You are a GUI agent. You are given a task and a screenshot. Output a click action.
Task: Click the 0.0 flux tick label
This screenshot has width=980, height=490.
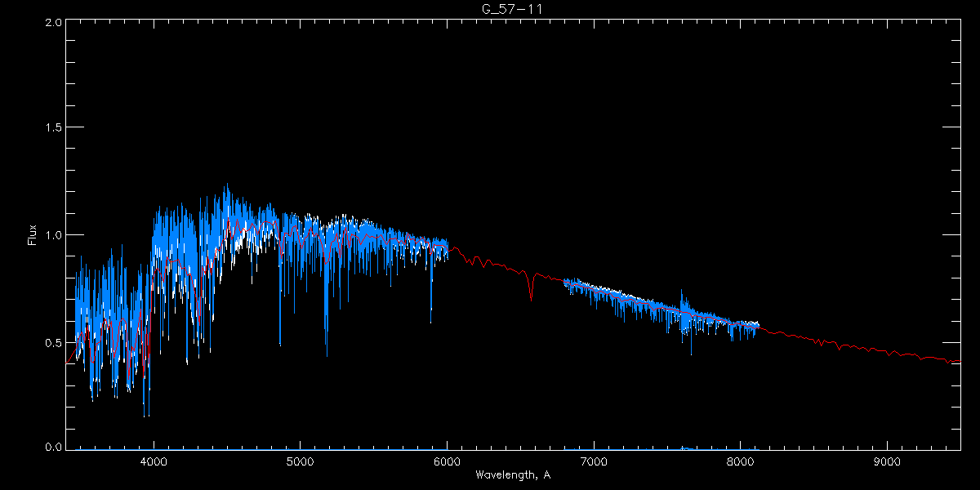(x=53, y=447)
